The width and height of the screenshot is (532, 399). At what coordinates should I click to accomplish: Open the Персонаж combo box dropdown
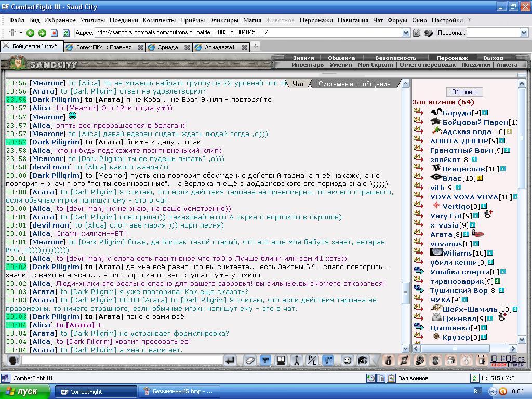(x=524, y=33)
